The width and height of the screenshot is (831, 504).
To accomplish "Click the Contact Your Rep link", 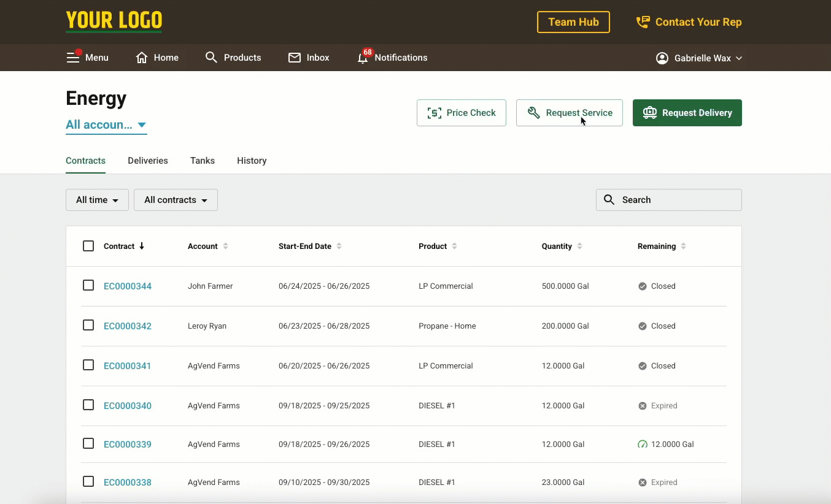I will 689,22.
